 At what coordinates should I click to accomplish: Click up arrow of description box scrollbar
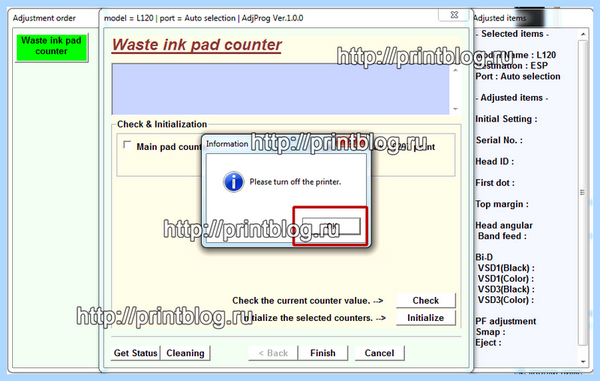455,70
